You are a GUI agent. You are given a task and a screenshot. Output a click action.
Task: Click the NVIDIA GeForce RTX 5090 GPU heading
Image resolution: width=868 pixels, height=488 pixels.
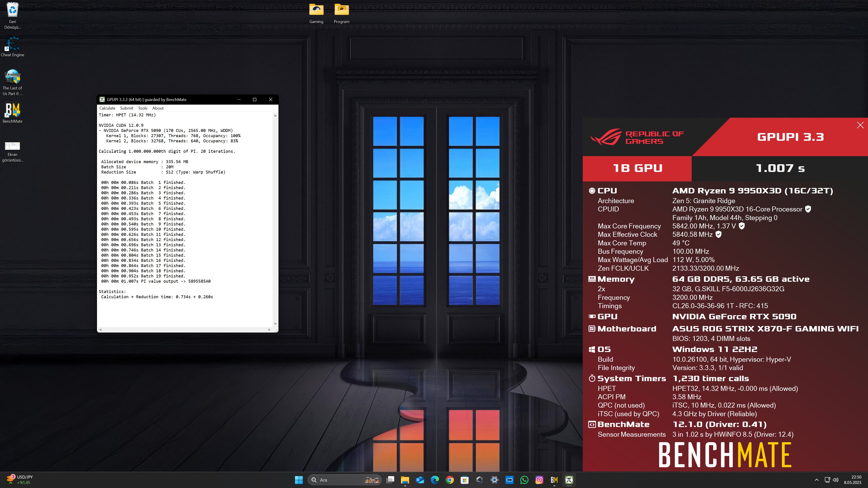click(734, 317)
